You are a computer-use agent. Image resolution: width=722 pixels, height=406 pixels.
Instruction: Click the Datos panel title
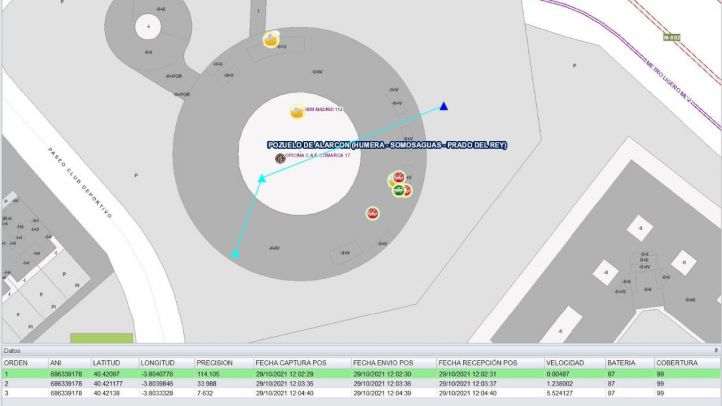pyautogui.click(x=12, y=351)
